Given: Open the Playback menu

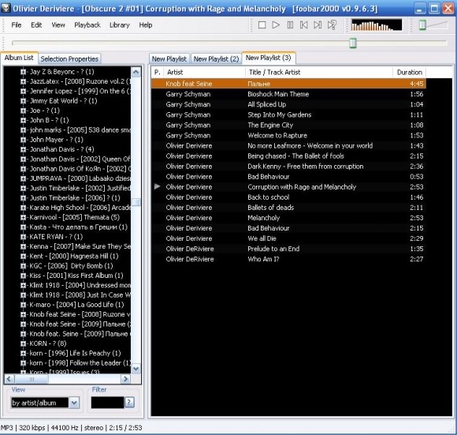Looking at the screenshot, I should pos(87,25).
